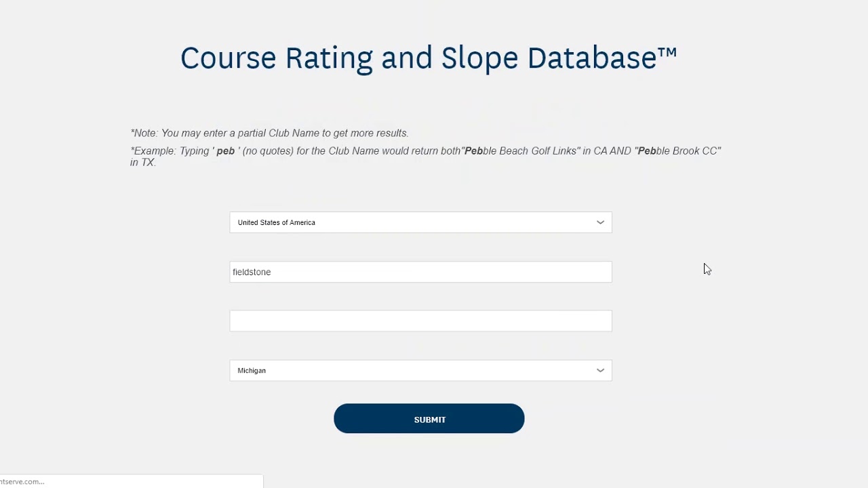The height and width of the screenshot is (488, 868).
Task: Select the United States of America label text
Action: 277,222
